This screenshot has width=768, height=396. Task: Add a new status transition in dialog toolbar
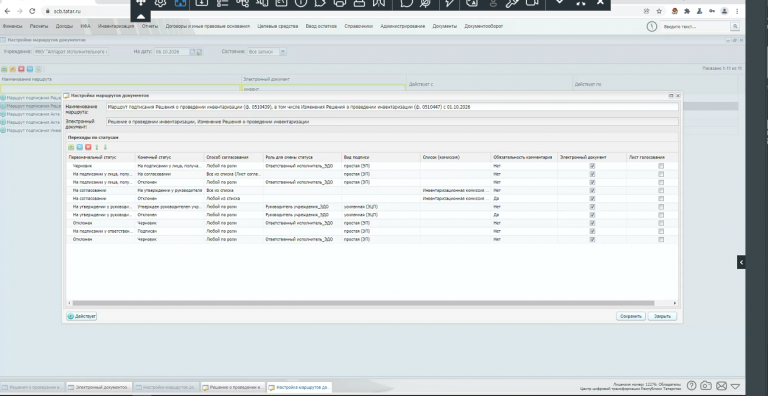71,147
